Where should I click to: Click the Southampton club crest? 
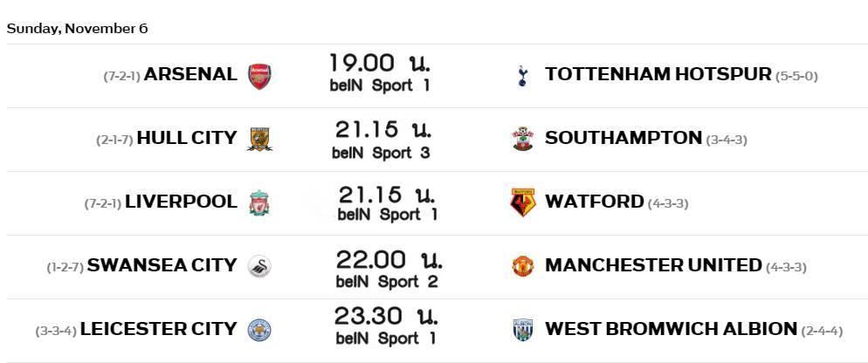coord(522,139)
